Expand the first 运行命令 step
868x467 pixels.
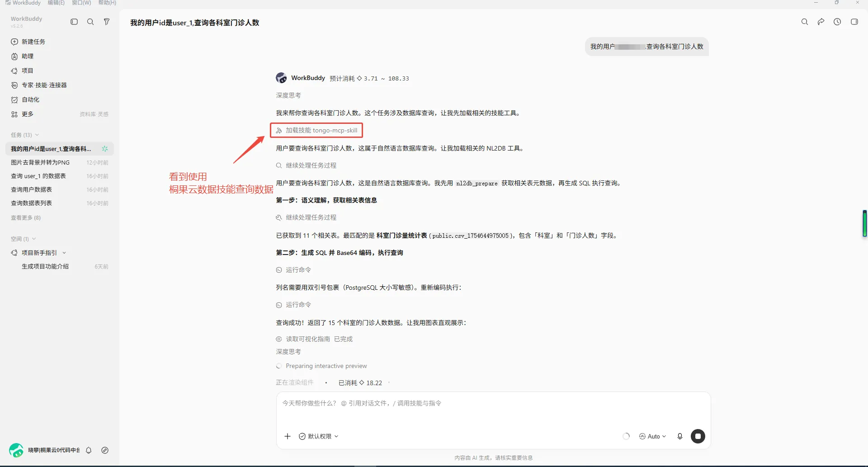pyautogui.click(x=294, y=270)
